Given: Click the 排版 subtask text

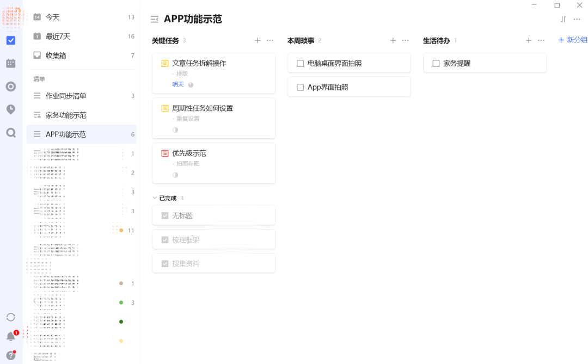Looking at the screenshot, I should (182, 74).
